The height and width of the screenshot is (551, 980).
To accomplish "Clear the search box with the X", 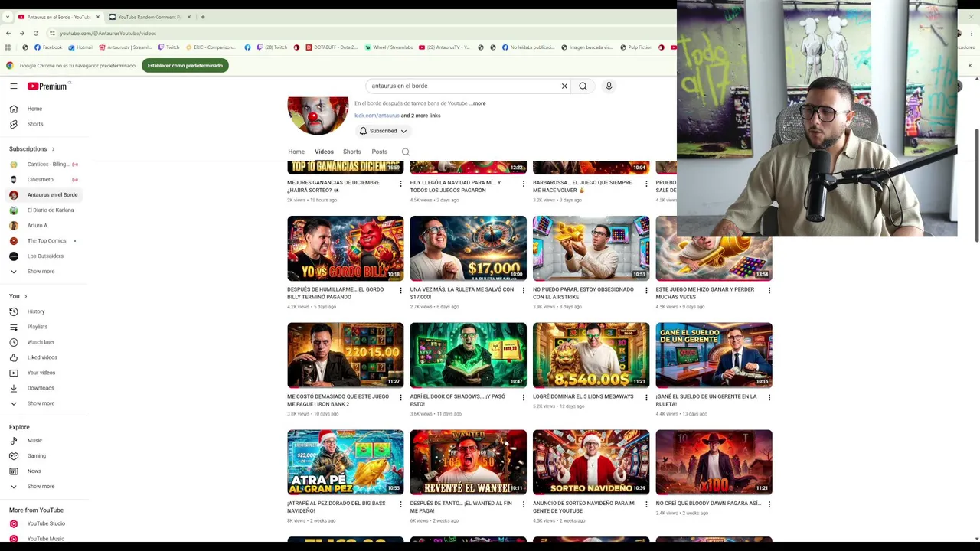I will point(564,86).
